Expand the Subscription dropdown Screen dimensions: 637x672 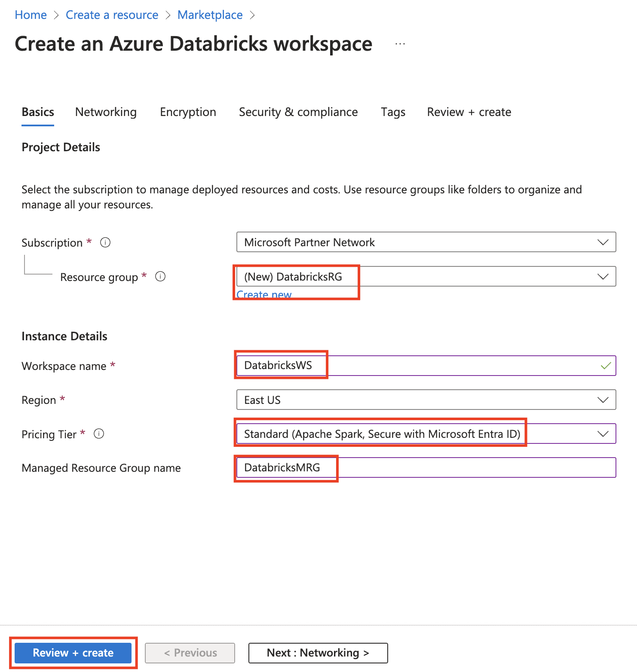pos(426,242)
